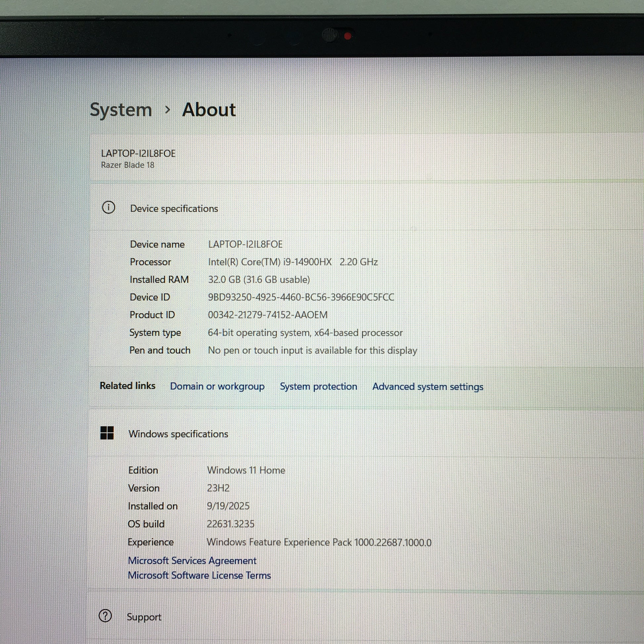Click the Device ID value
Screen dimensions: 644x644
[x=301, y=297]
